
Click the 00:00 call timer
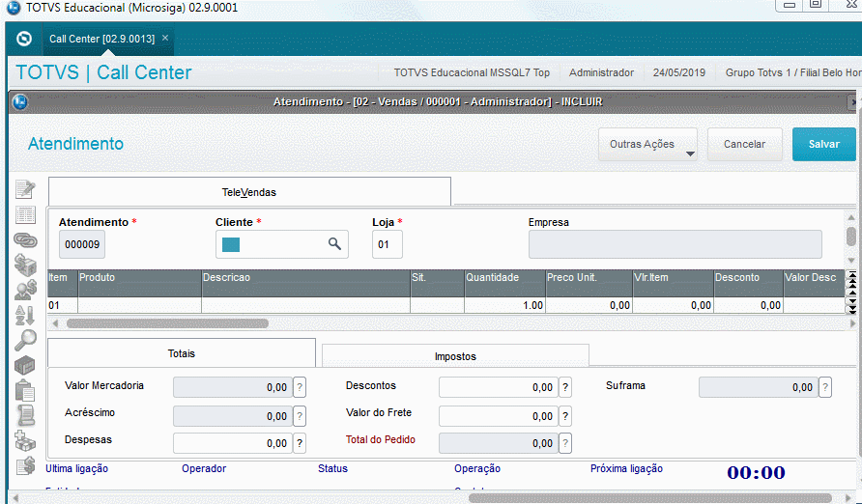[756, 472]
